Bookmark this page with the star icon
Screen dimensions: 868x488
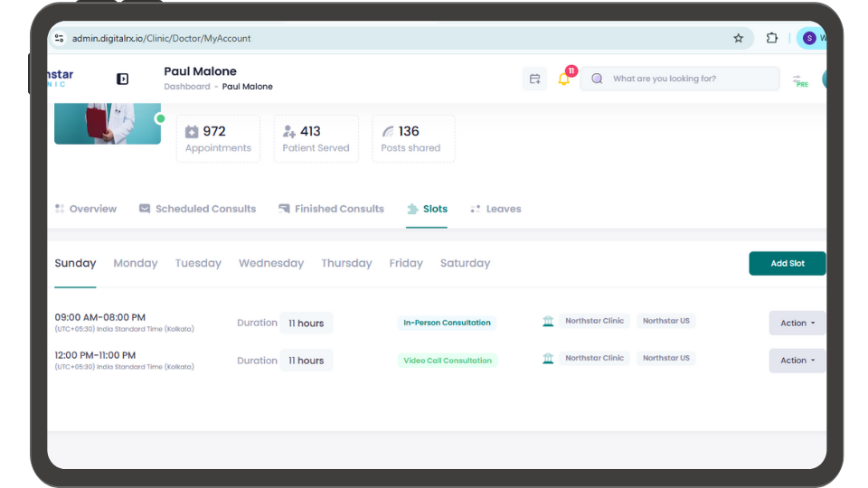coord(739,38)
